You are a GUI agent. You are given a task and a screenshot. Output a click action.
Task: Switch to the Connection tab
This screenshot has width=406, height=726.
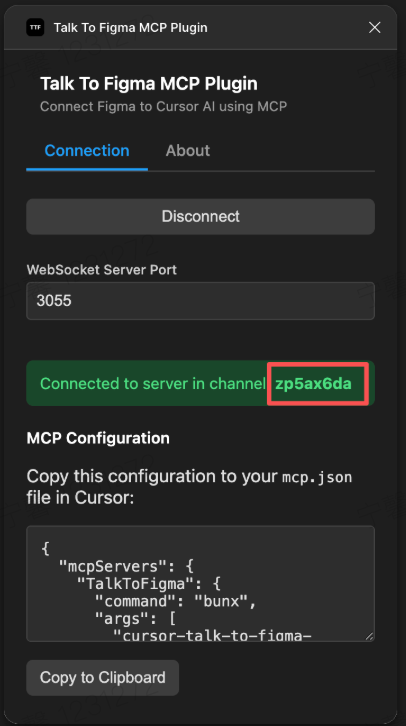pyautogui.click(x=87, y=150)
